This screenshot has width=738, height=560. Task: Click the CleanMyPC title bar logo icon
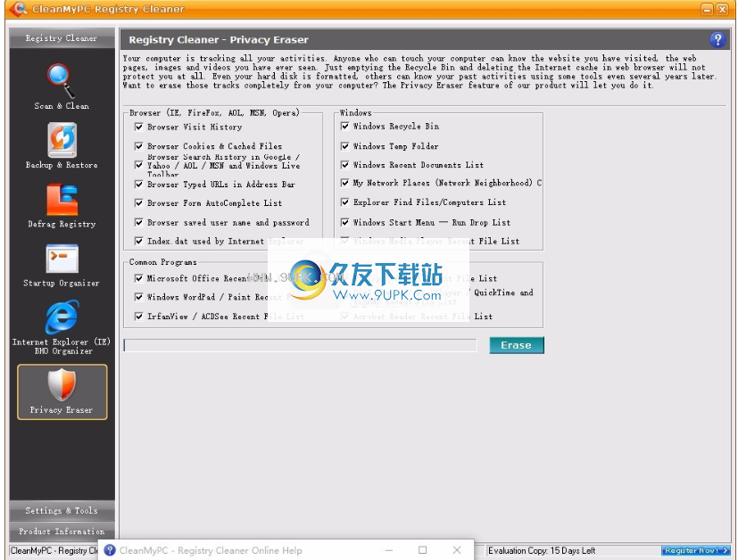pyautogui.click(x=18, y=9)
